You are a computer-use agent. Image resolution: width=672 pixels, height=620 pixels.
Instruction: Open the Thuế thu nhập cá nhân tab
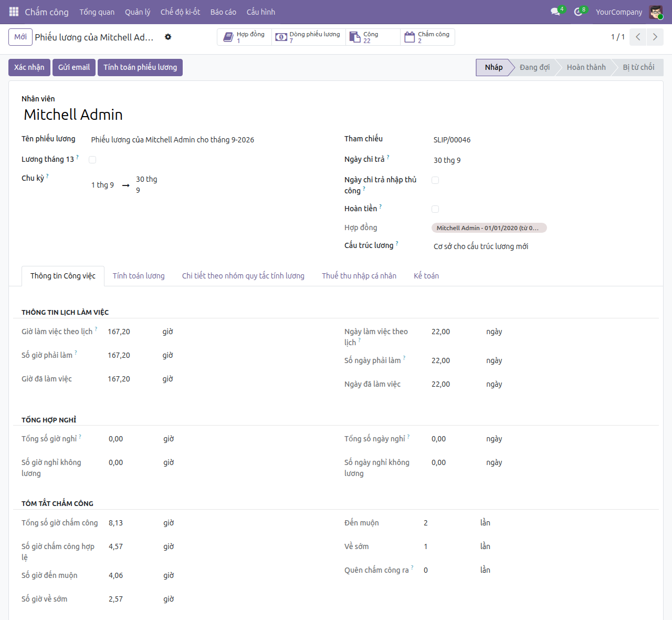coord(359,276)
